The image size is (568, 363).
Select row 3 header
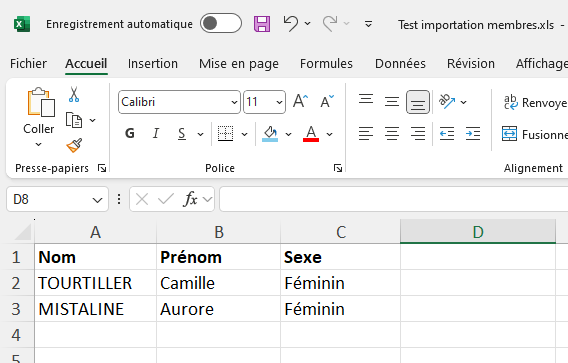(16, 309)
